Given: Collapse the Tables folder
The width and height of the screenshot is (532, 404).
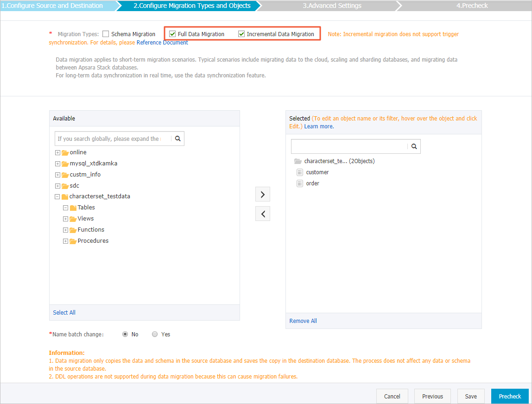Looking at the screenshot, I should [x=65, y=207].
